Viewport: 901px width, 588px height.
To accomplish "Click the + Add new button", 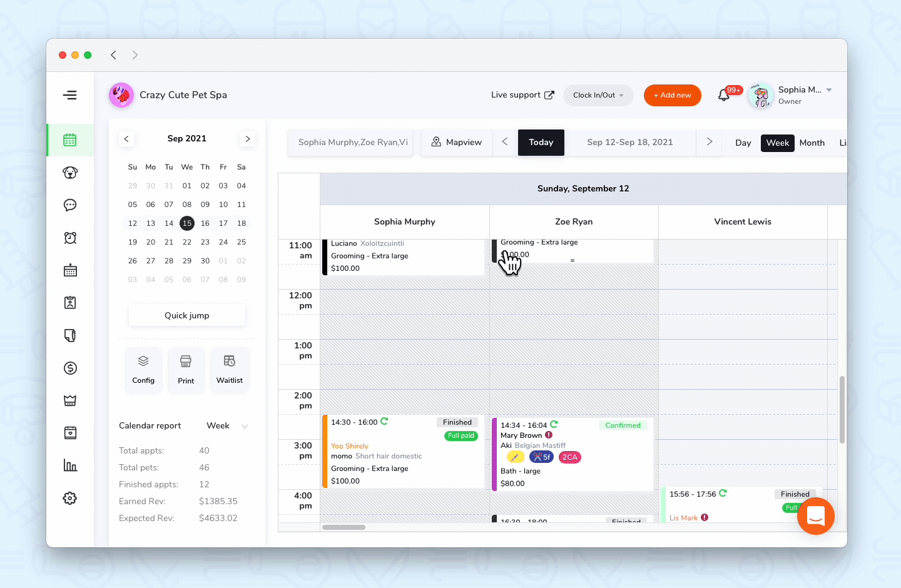I will click(673, 95).
